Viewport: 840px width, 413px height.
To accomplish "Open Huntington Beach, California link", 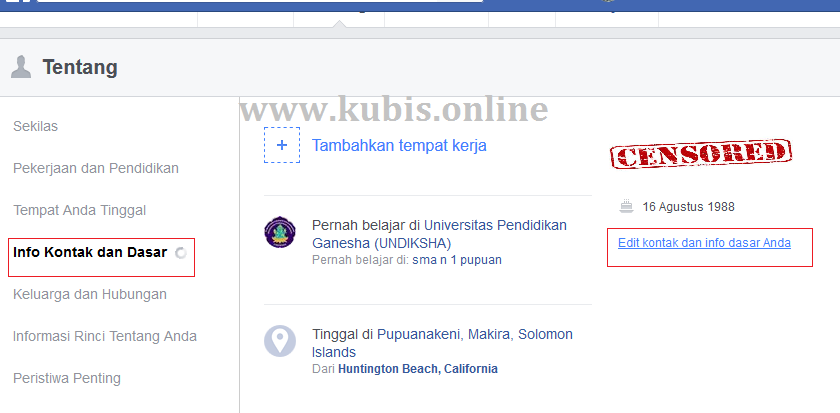I will (418, 369).
